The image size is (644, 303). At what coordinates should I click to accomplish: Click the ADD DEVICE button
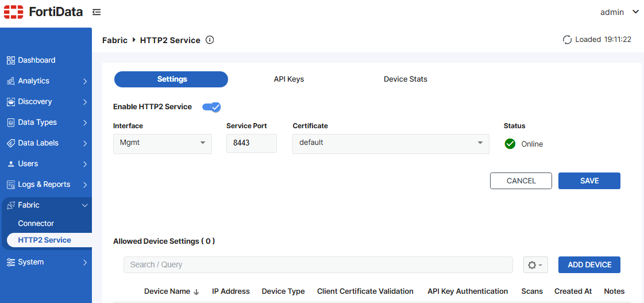pyautogui.click(x=589, y=265)
